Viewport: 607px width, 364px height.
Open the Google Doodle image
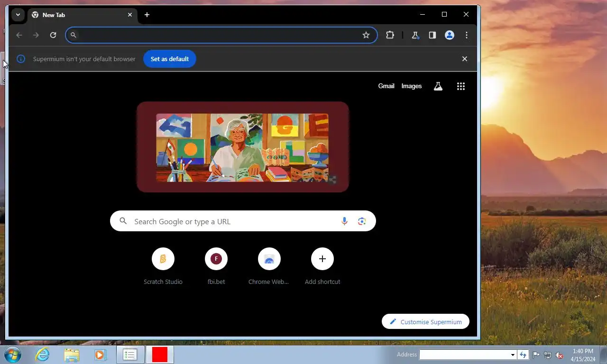coord(242,147)
